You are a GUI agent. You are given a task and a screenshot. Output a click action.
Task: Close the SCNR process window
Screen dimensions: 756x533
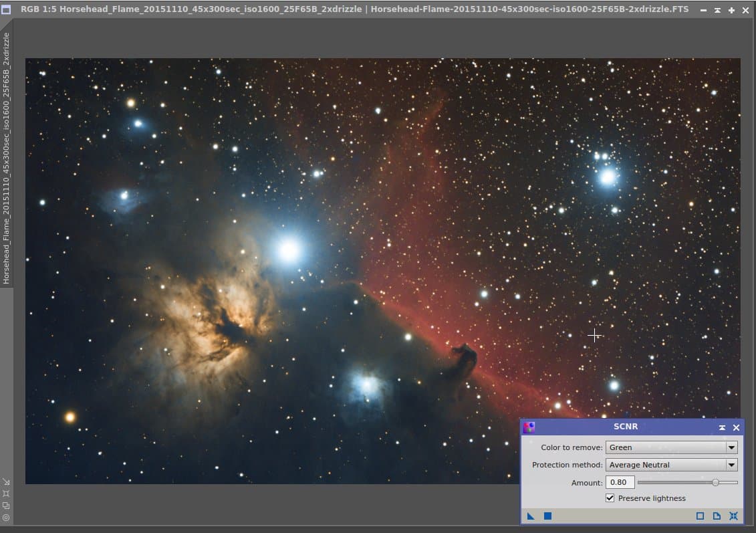click(x=736, y=427)
